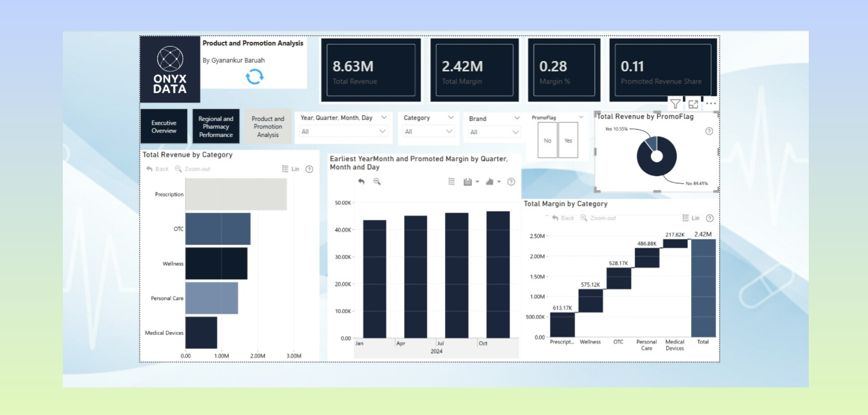Click the filter funnel icon above donut chart
868x415 pixels.
[x=675, y=104]
